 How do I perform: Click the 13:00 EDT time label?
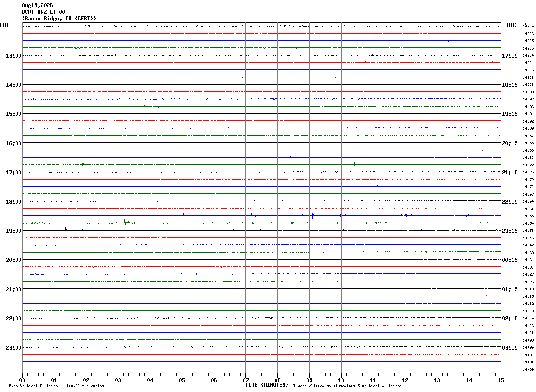[13, 56]
